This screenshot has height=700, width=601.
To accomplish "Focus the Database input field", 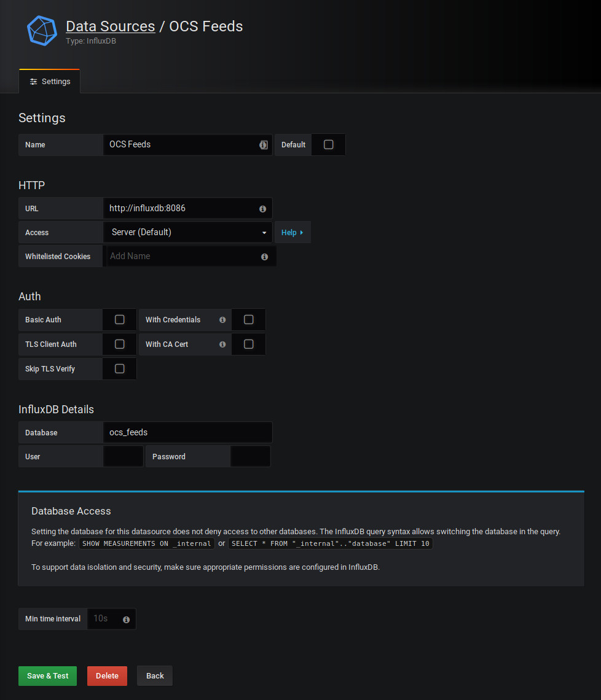I will tap(187, 433).
